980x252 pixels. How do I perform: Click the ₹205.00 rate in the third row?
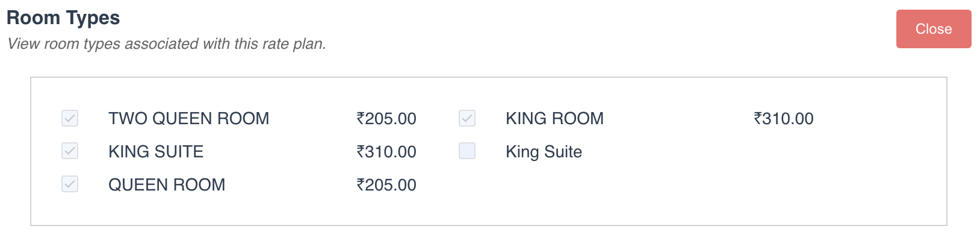(x=386, y=184)
